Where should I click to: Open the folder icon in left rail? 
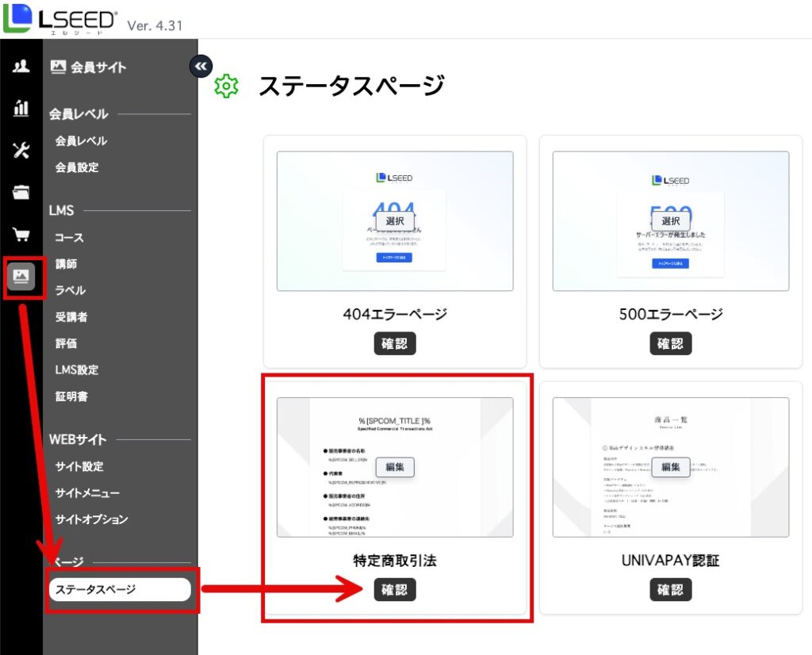21,193
